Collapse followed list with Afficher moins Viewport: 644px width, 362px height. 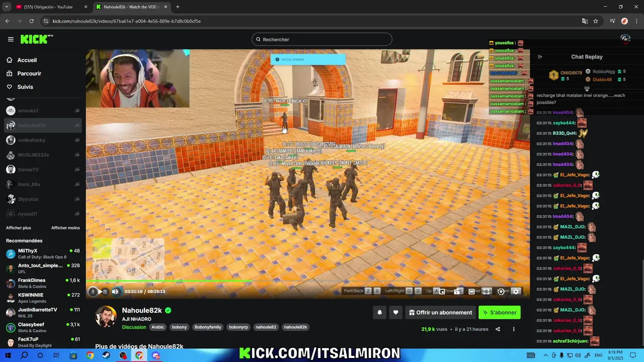65,228
